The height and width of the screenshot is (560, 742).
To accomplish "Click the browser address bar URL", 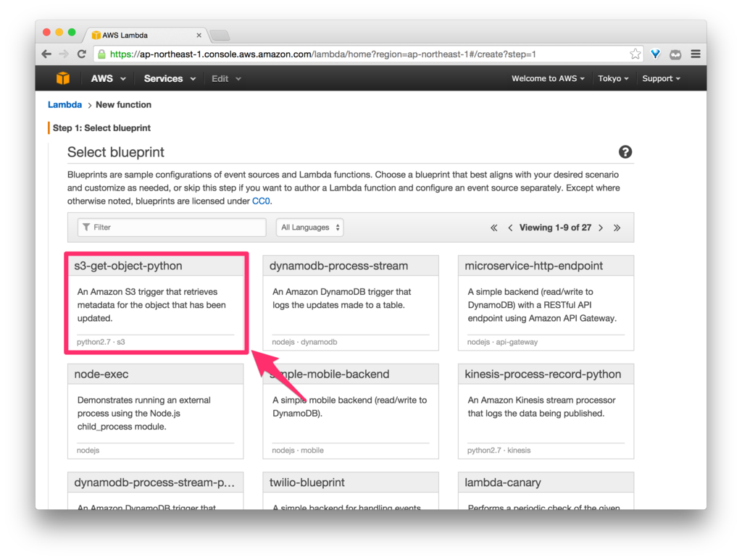I will tap(322, 54).
